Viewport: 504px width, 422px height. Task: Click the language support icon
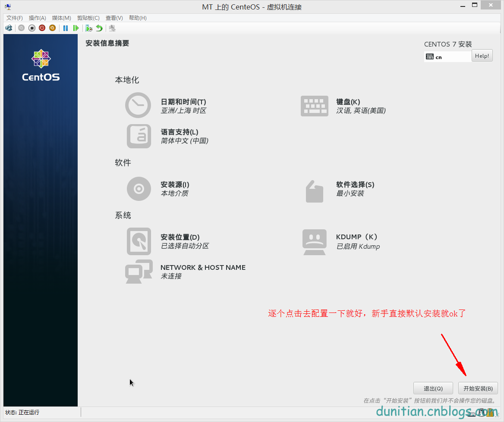tap(139, 136)
